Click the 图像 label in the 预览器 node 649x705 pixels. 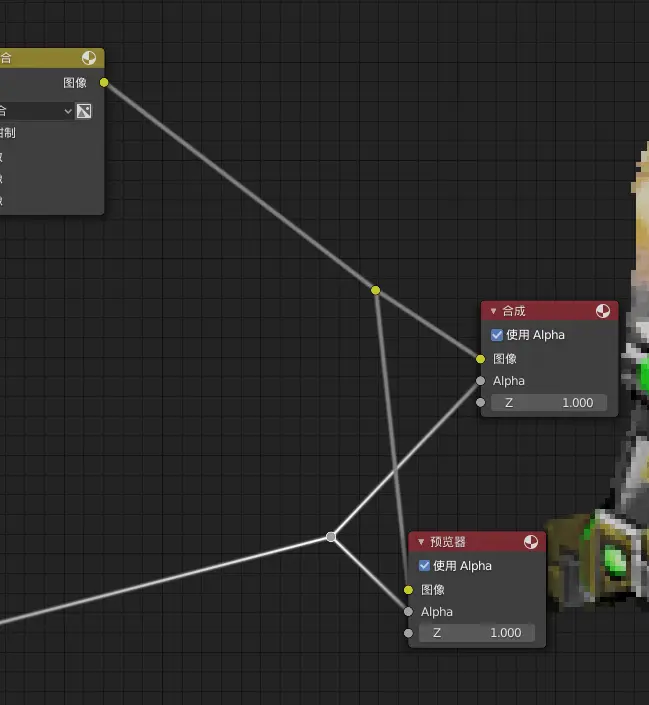click(433, 590)
